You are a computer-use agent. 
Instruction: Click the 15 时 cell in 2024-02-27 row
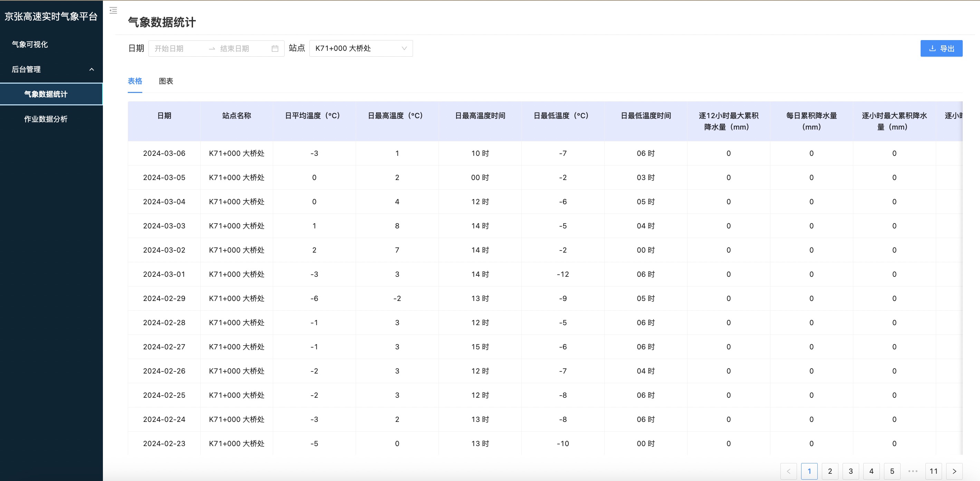pos(480,347)
